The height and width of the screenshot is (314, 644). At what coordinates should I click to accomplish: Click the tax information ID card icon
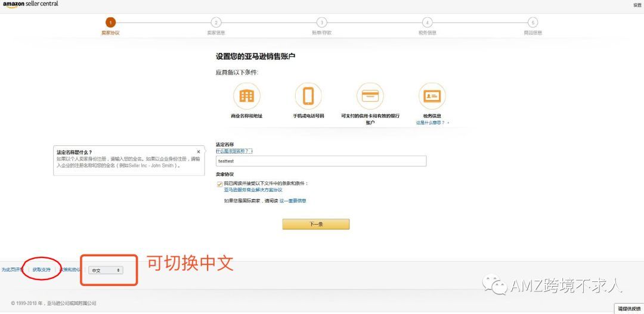pyautogui.click(x=432, y=97)
